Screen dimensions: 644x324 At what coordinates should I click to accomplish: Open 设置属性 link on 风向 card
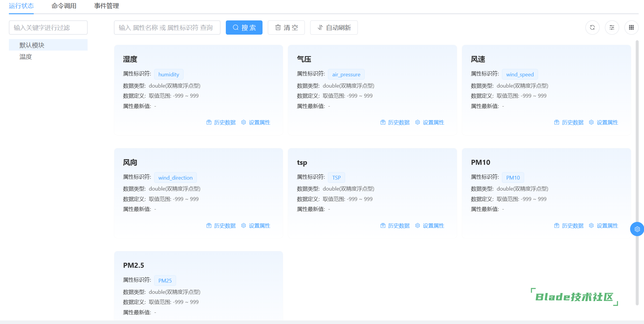coord(259,225)
